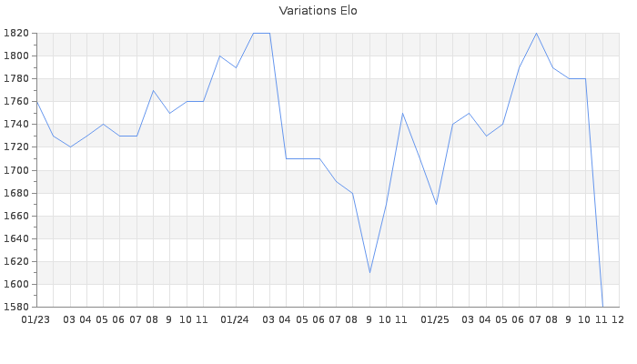Click the 1750 peak between the two deep dips

pos(402,113)
